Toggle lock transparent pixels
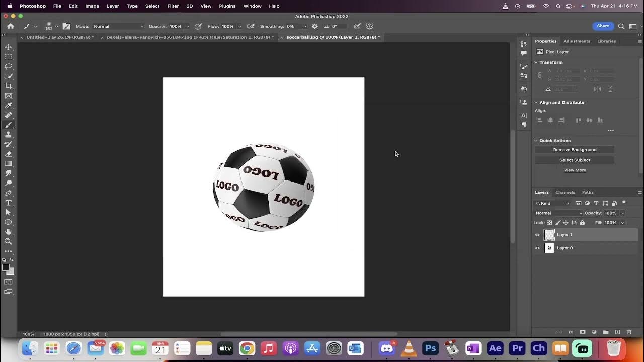 (549, 223)
